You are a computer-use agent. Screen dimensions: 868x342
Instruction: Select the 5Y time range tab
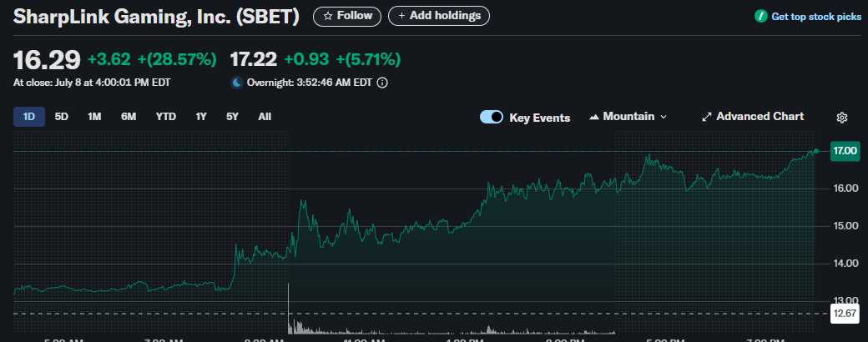pyautogui.click(x=233, y=117)
